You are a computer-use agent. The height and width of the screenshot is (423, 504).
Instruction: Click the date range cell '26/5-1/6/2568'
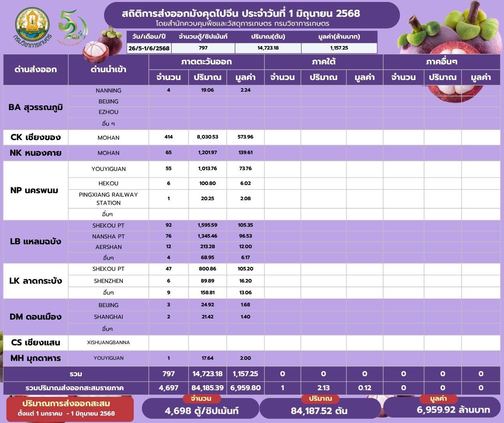pyautogui.click(x=149, y=48)
